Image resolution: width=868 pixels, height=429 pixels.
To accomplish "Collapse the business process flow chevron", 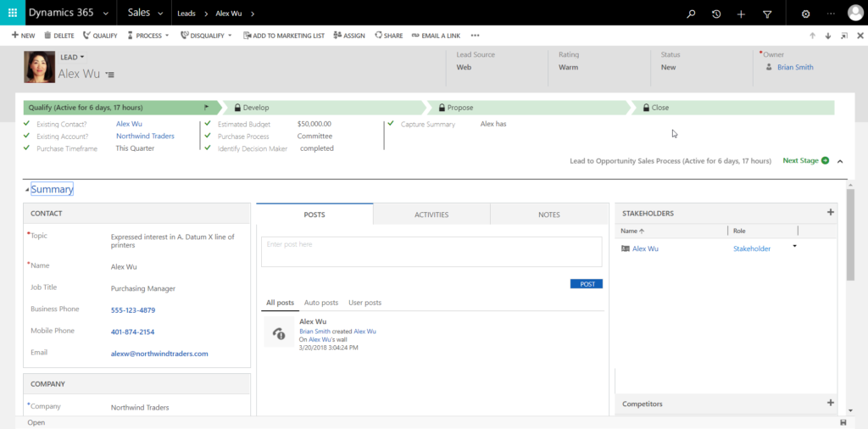I will pos(840,161).
